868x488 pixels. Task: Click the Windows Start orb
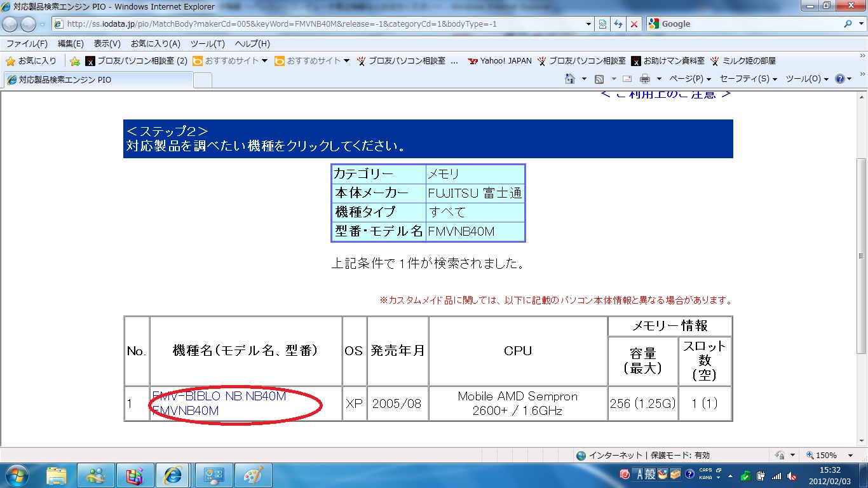click(16, 475)
